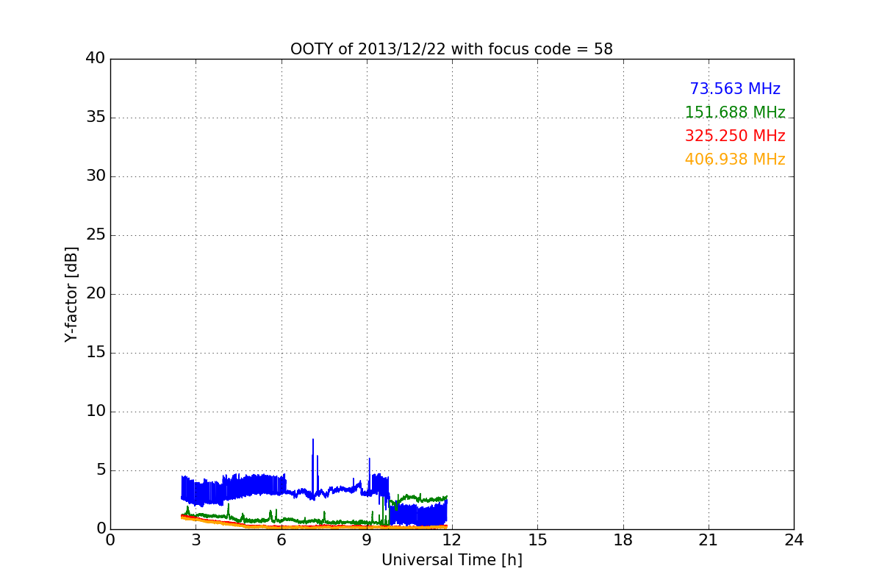Click the y-axis tick label '15'
882x588 pixels.
[x=96, y=353]
